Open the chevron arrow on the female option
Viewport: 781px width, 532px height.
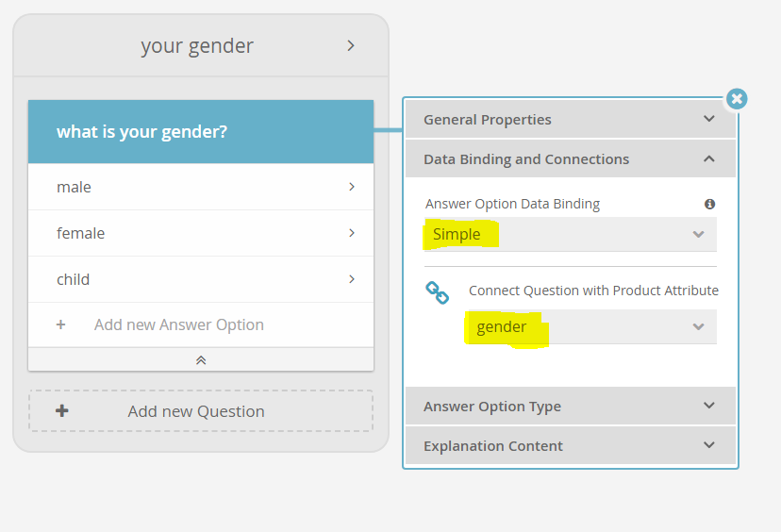[352, 233]
